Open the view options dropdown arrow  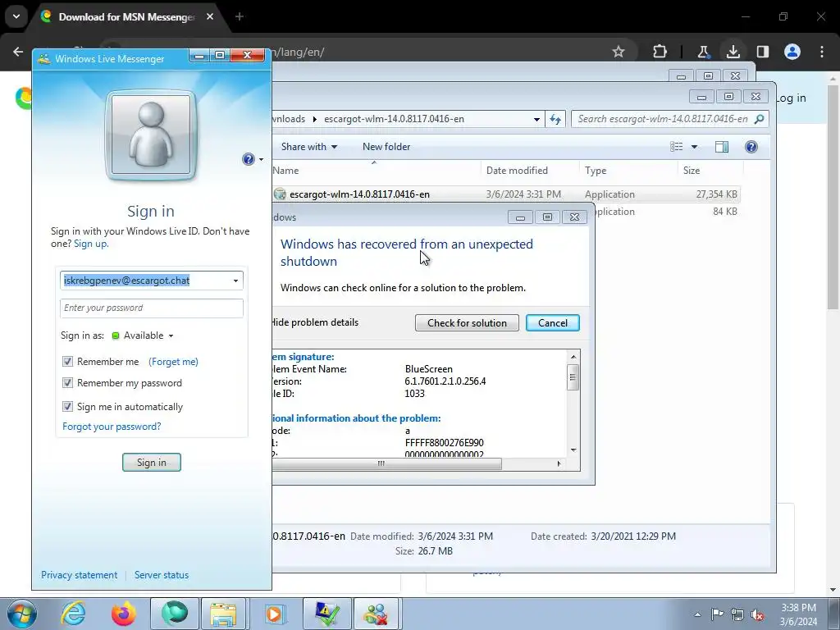click(x=694, y=147)
